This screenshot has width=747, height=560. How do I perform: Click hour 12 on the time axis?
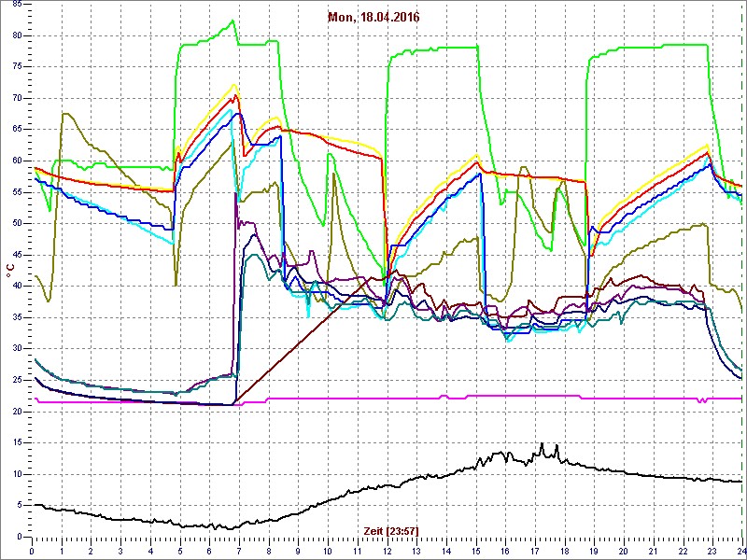(388, 552)
